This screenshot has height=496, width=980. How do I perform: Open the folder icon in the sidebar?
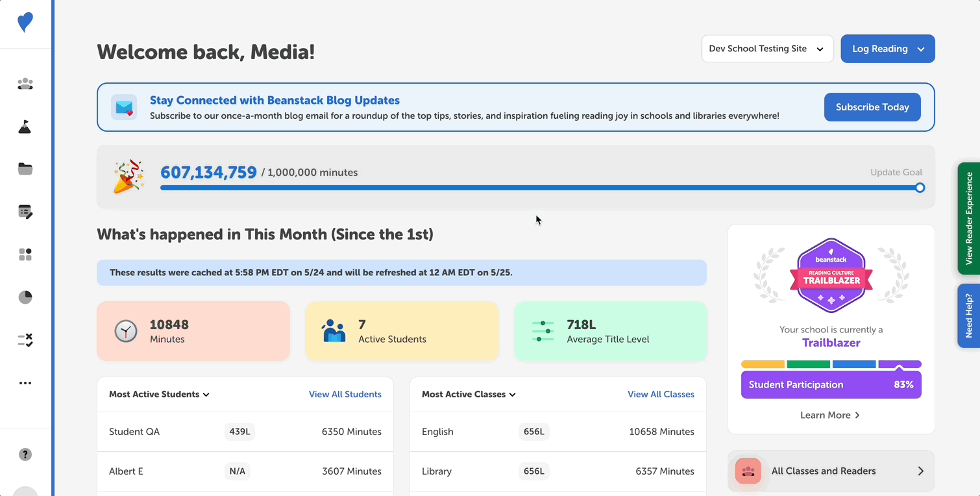coord(25,169)
